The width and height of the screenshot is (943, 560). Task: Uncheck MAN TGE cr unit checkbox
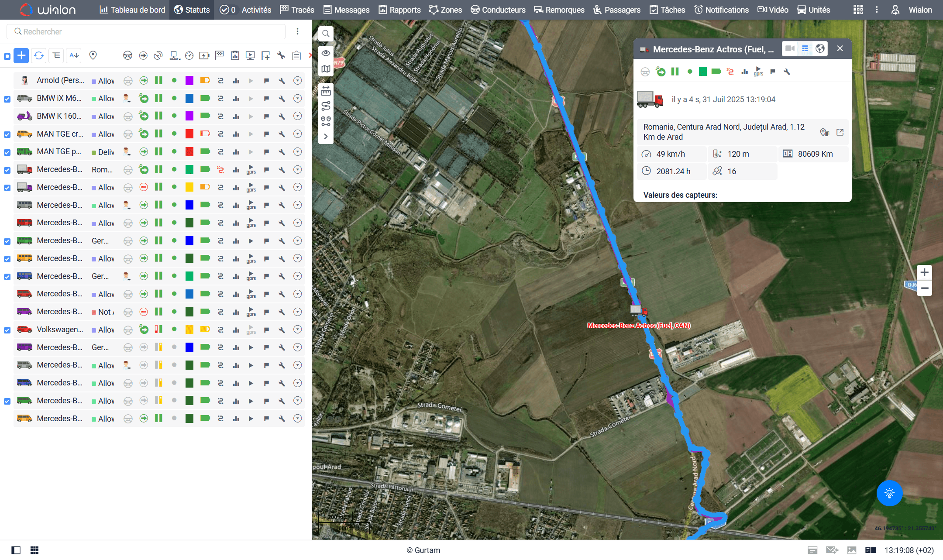[x=7, y=134]
